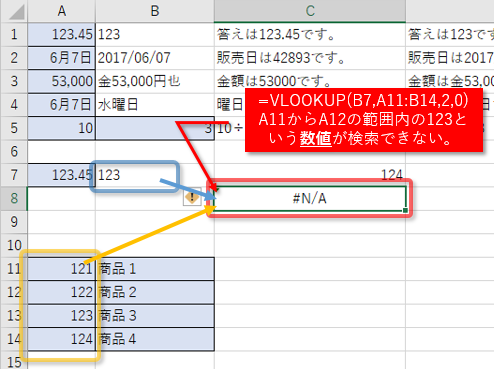
Task: Click cell B4 '水曜日'
Action: point(155,105)
